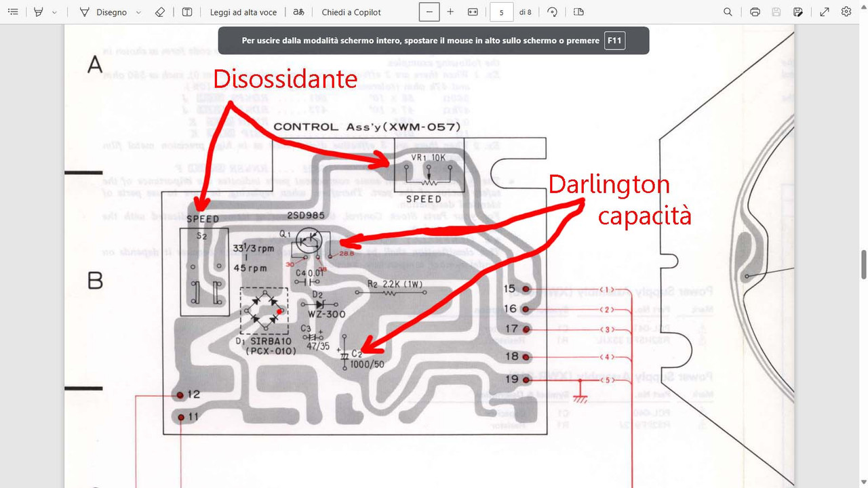Screen dimensions: 868x488
Task: Click terminal number 11
Action: pos(193,418)
